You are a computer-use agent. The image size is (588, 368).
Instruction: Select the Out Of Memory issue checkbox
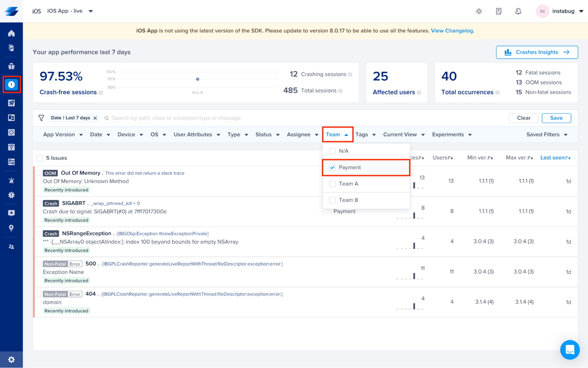pyautogui.click(x=39, y=173)
